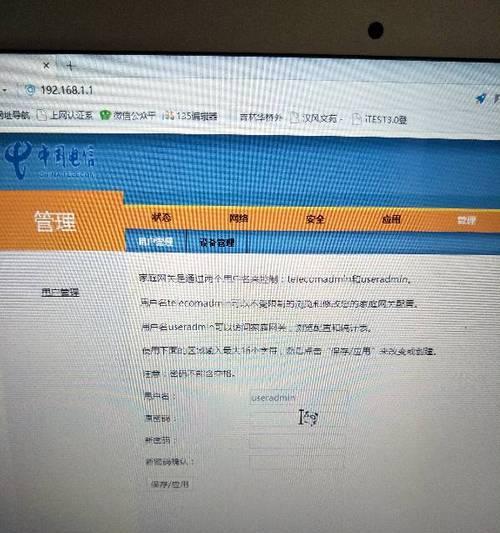Open a new browser tab
The height and width of the screenshot is (533, 500).
click(70, 66)
